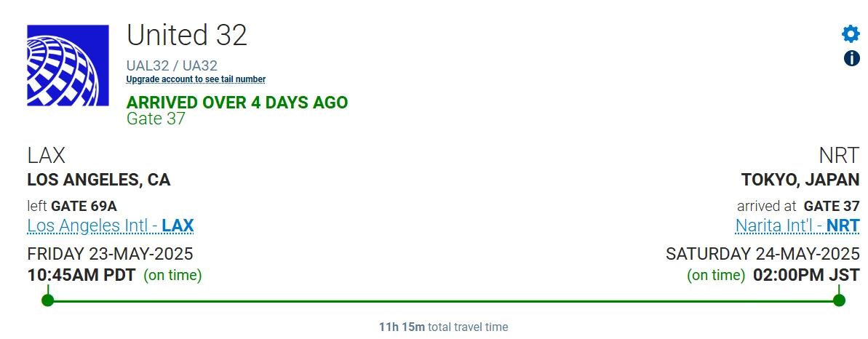Click the green Gate 37 status text
Viewport: 868px width, 339px height.
pos(156,119)
